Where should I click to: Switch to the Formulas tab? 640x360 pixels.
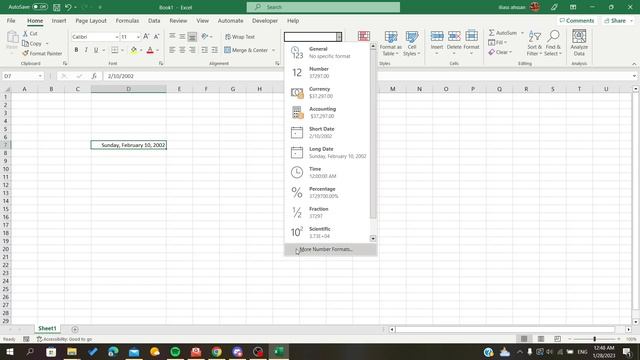(x=127, y=20)
